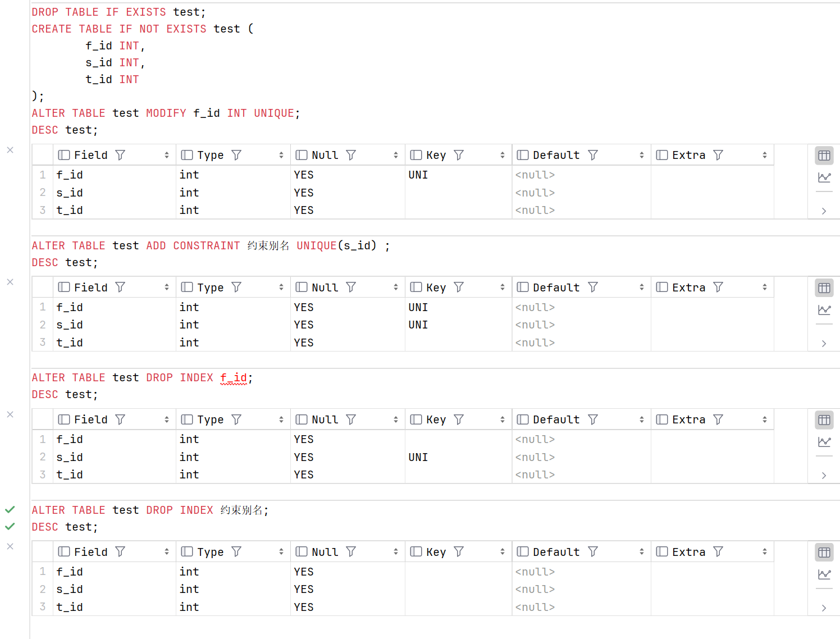This screenshot has width=840, height=639.
Task: Switch fourth result to table view
Action: click(824, 553)
